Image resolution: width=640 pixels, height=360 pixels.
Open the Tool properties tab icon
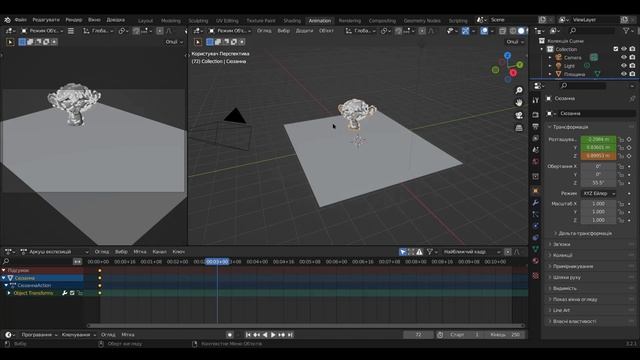click(536, 100)
